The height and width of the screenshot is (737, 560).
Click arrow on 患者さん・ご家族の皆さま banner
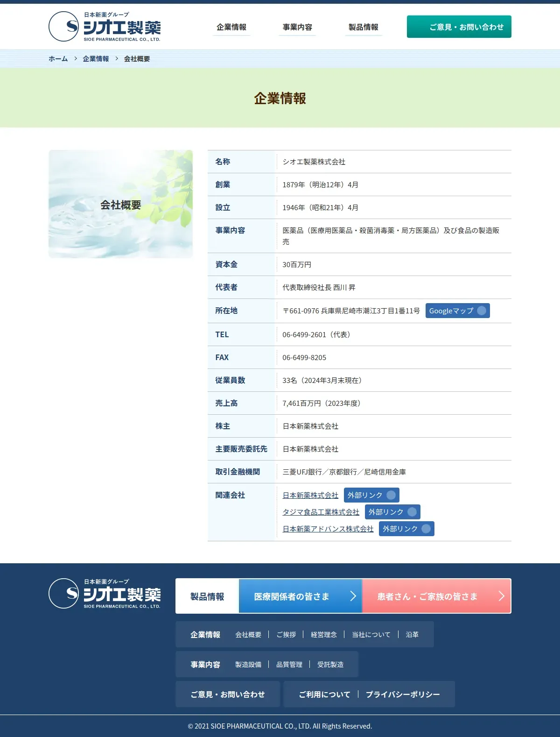(x=502, y=596)
